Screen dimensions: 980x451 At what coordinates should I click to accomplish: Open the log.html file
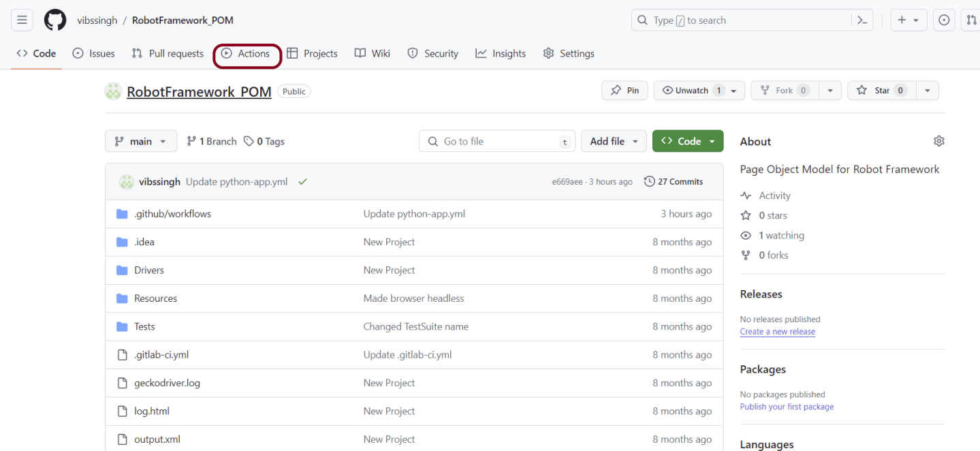(x=152, y=411)
